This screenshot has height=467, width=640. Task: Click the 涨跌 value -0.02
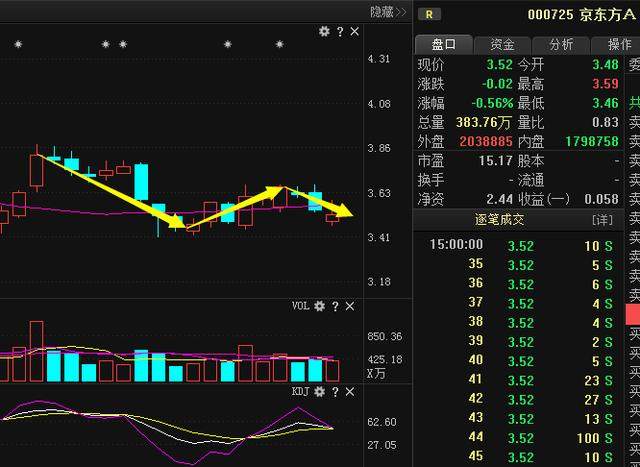click(x=497, y=84)
